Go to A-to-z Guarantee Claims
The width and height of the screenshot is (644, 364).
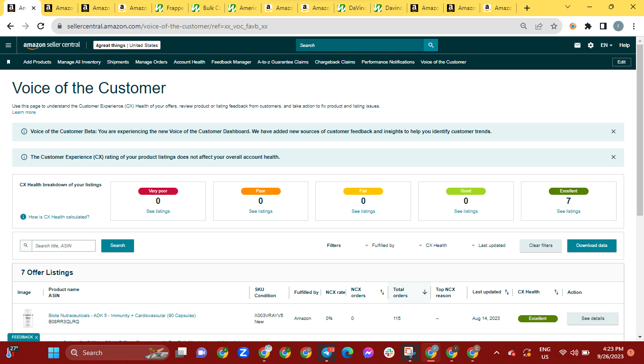point(283,62)
